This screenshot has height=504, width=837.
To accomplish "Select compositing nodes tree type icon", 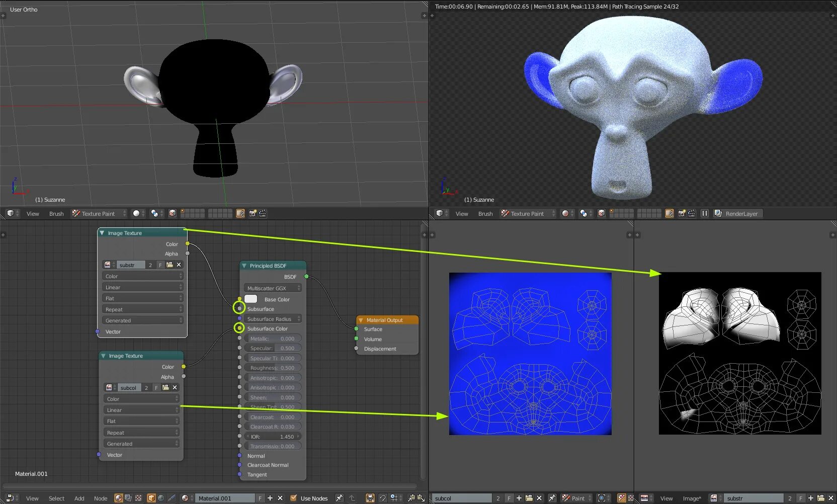I will coord(128,498).
